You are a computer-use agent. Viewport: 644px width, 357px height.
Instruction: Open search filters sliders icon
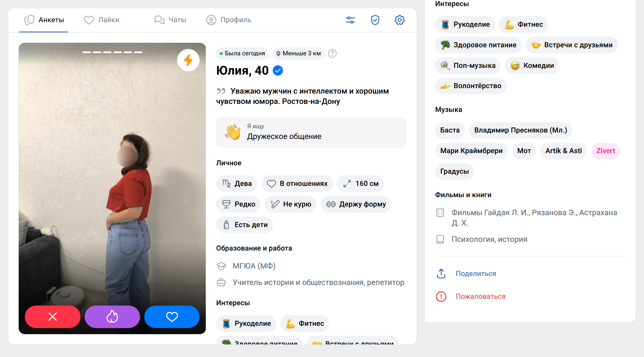(350, 20)
